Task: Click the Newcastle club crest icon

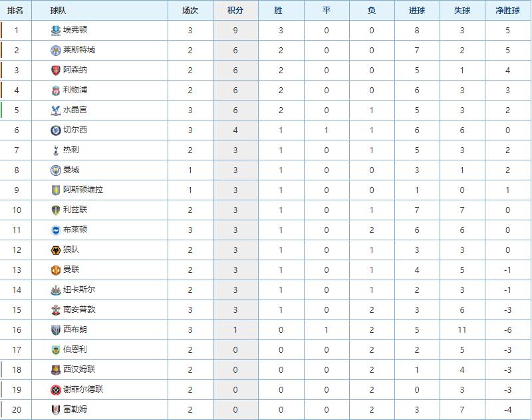Action: click(x=56, y=290)
